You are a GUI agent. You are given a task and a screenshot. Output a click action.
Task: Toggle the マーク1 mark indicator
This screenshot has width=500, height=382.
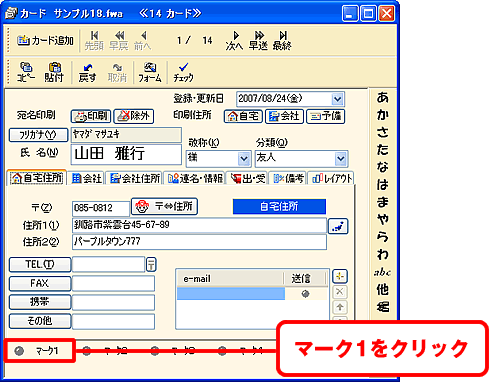19,351
